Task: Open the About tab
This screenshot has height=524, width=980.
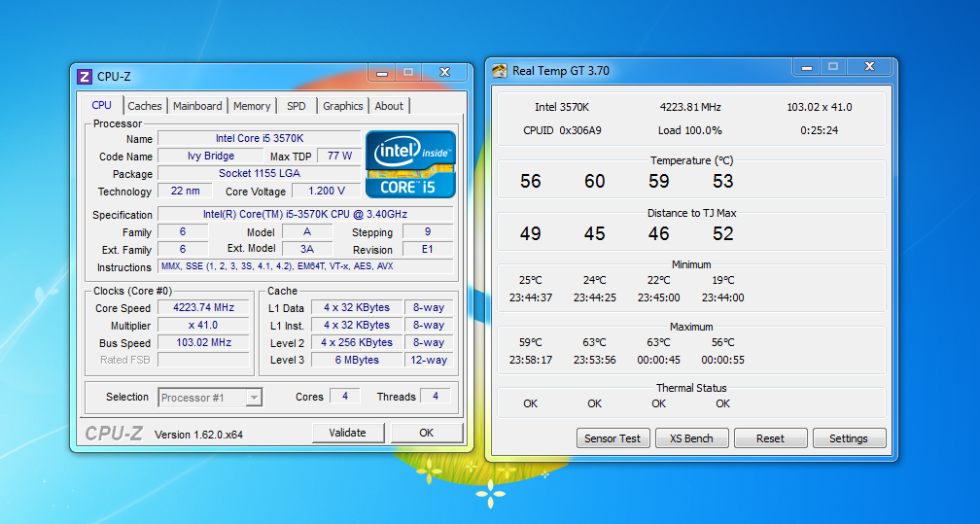Action: tap(389, 106)
